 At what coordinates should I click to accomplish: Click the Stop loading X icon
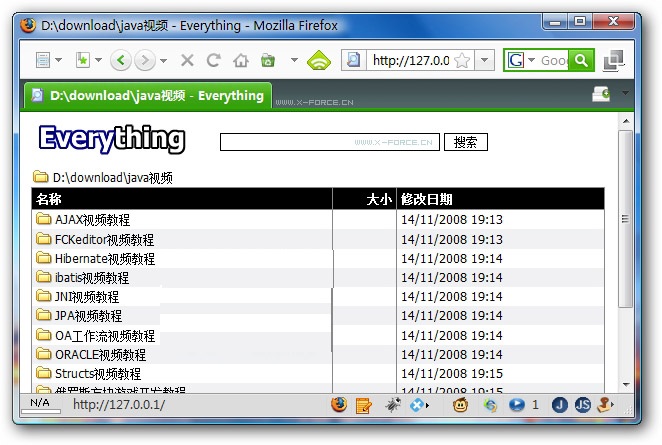pos(187,60)
